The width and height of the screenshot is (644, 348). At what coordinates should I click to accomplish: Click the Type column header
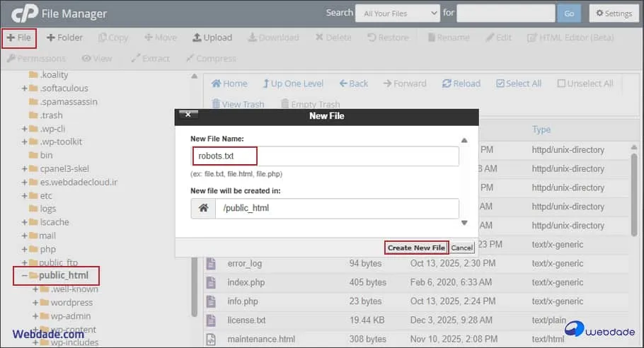(541, 129)
